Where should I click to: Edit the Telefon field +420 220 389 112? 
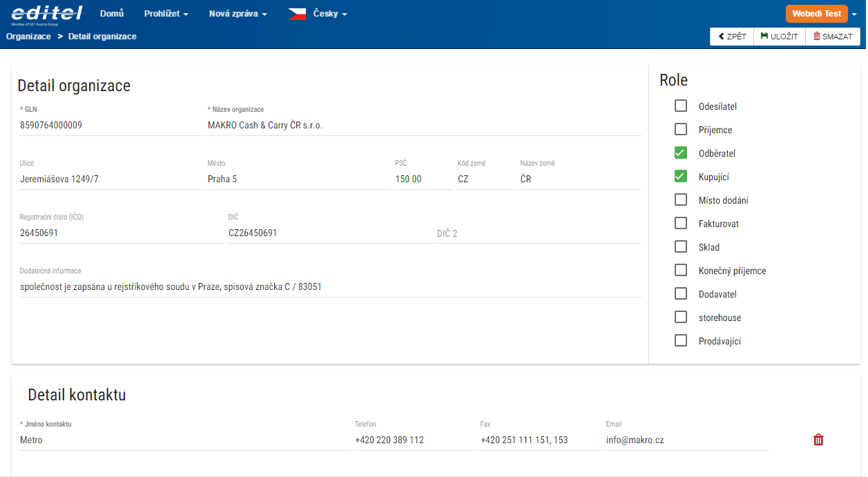point(415,440)
